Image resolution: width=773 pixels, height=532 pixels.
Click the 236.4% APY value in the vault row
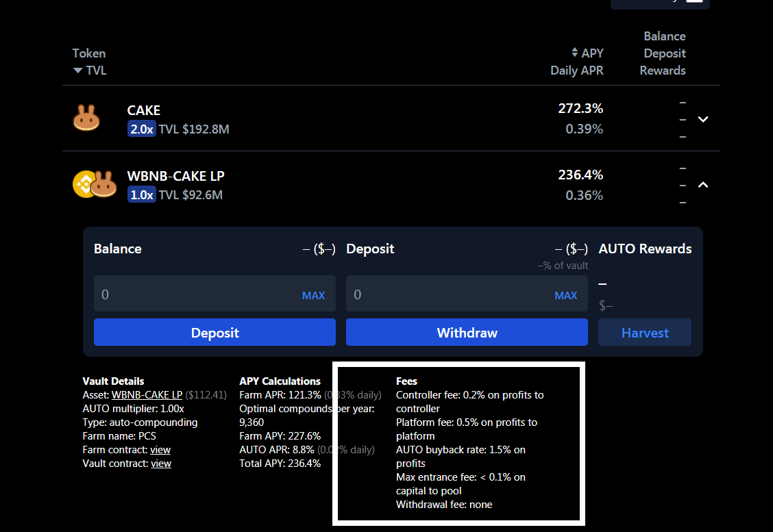point(580,175)
